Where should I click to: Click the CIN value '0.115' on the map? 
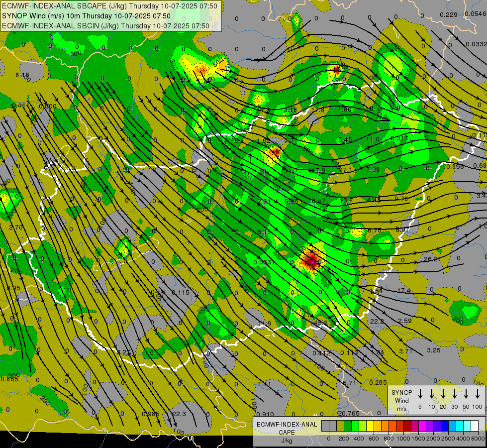coord(181,293)
